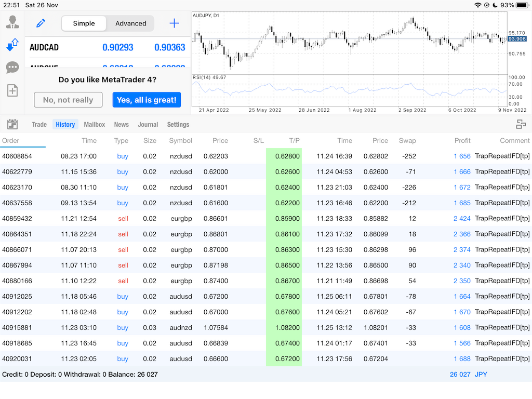Click the Comment column header

pyautogui.click(x=514, y=140)
